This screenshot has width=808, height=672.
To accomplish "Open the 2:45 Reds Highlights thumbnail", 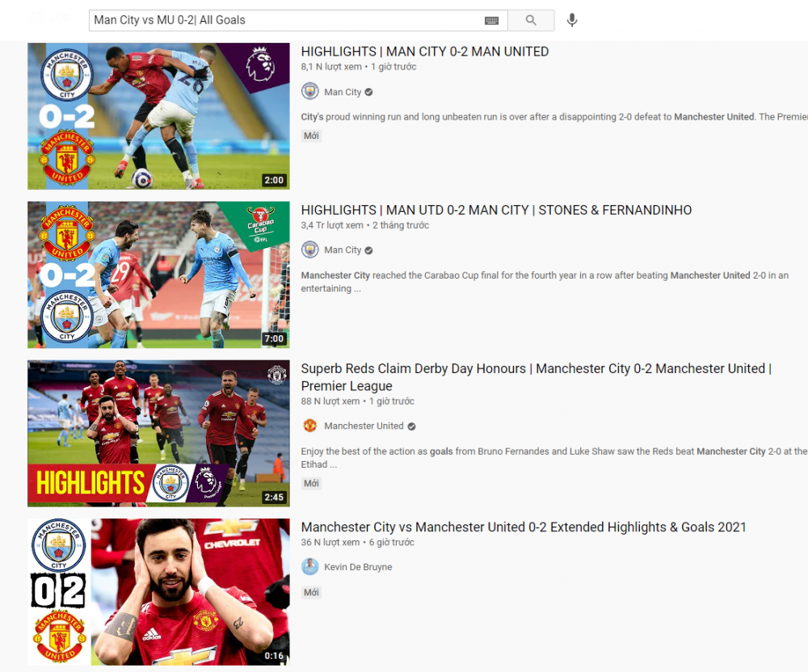I will (x=158, y=434).
